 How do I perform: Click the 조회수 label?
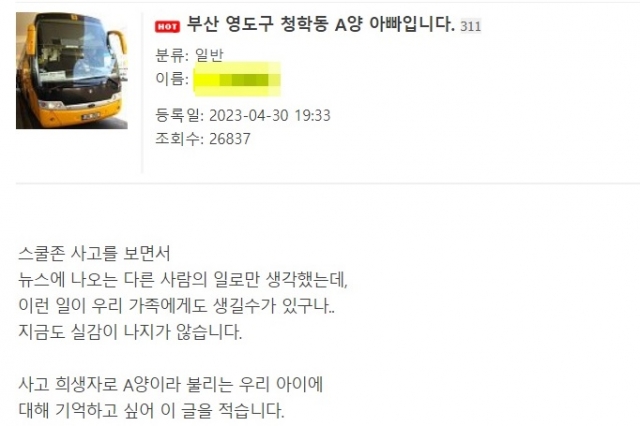tap(179, 139)
